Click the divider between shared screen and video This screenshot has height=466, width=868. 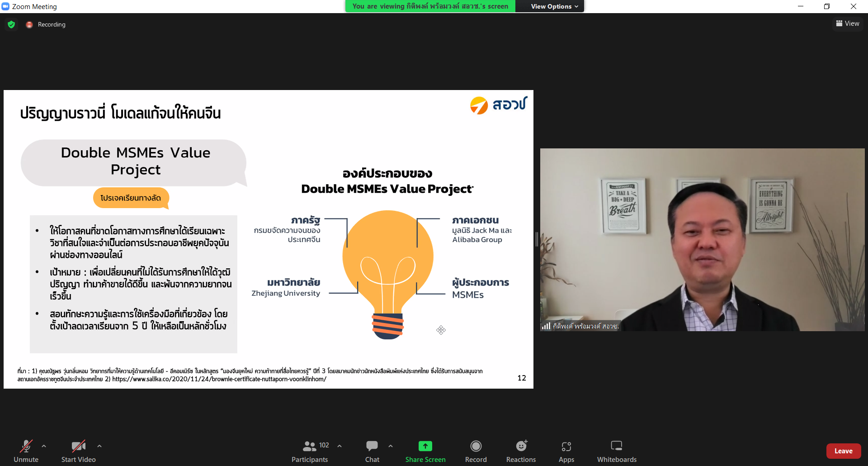[537, 239]
